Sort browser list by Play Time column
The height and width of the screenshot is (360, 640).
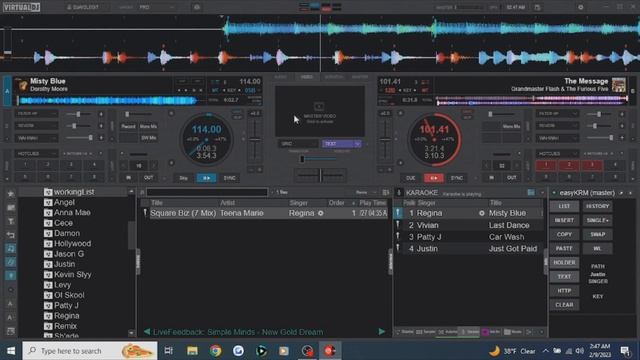pyautogui.click(x=372, y=203)
